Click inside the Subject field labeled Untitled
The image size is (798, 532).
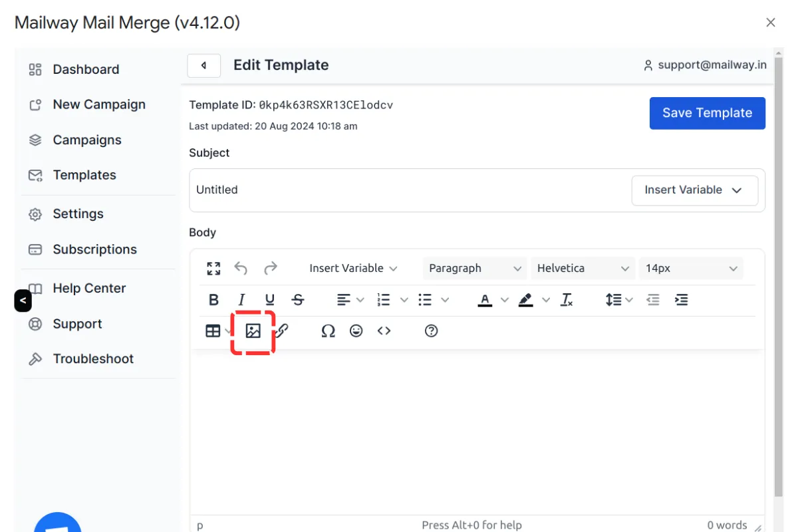pyautogui.click(x=399, y=190)
